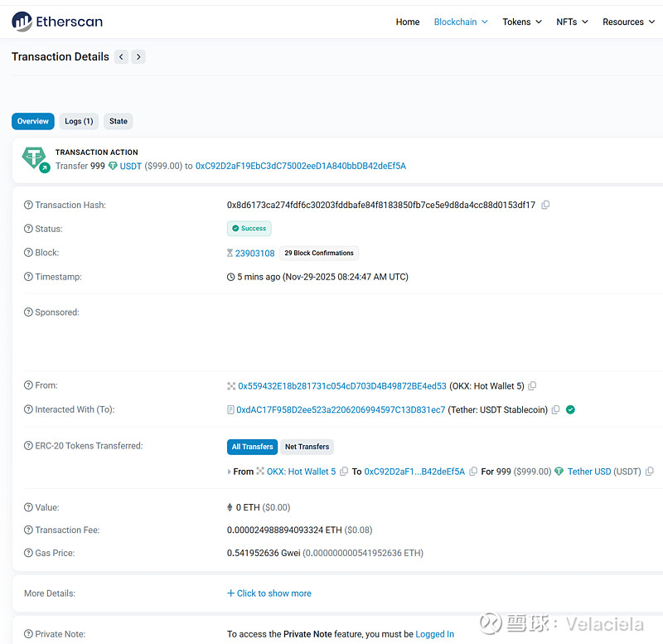Open recipient address 0xC92D2aF19EbC3dC75002eeD1A840bbDB42deEf5A
The height and width of the screenshot is (644, 663).
(301, 166)
